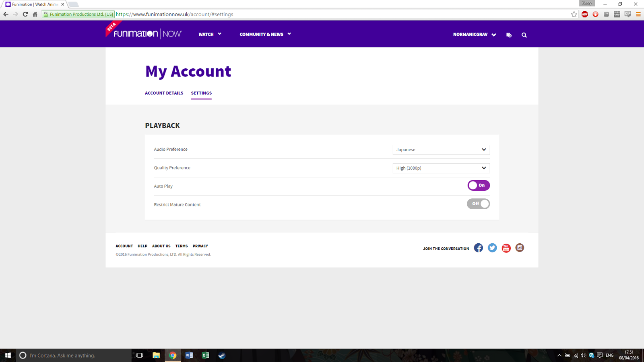Click the browser back arrow

6,14
